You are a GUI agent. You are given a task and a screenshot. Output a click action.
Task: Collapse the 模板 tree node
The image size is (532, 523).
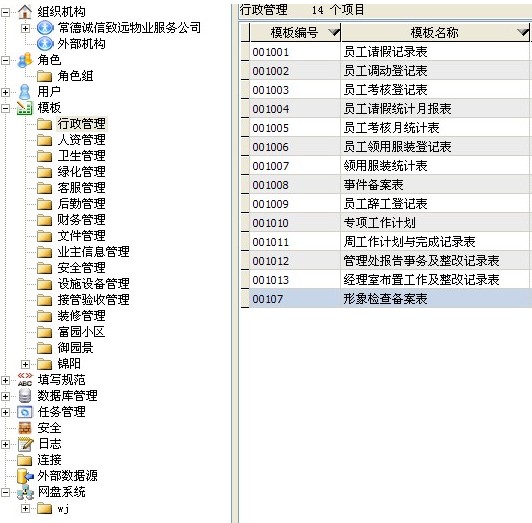click(5, 108)
